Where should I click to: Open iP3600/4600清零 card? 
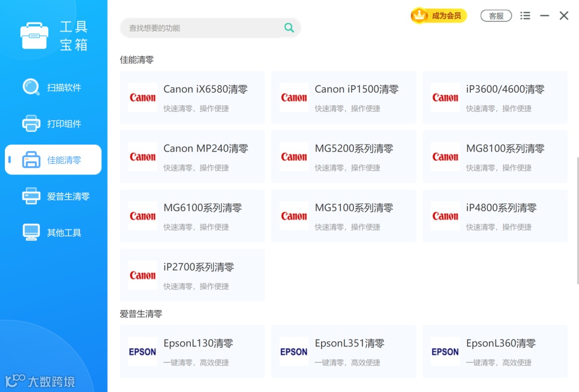495,97
